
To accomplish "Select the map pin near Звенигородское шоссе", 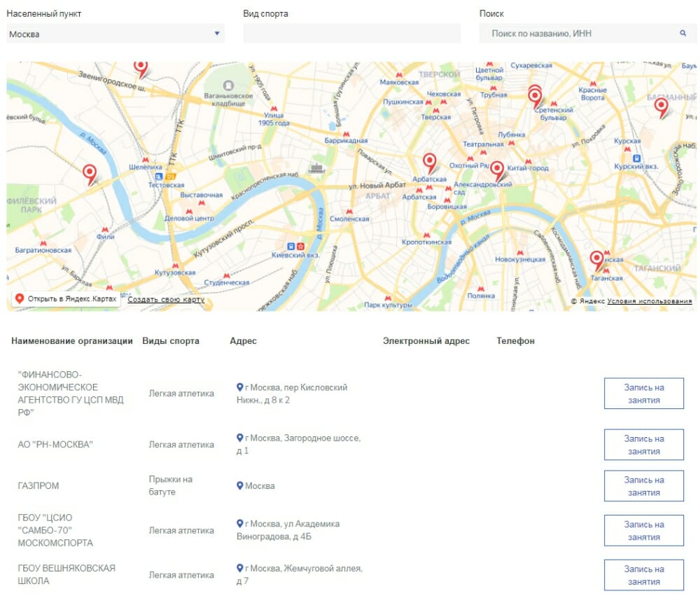I will pyautogui.click(x=141, y=69).
